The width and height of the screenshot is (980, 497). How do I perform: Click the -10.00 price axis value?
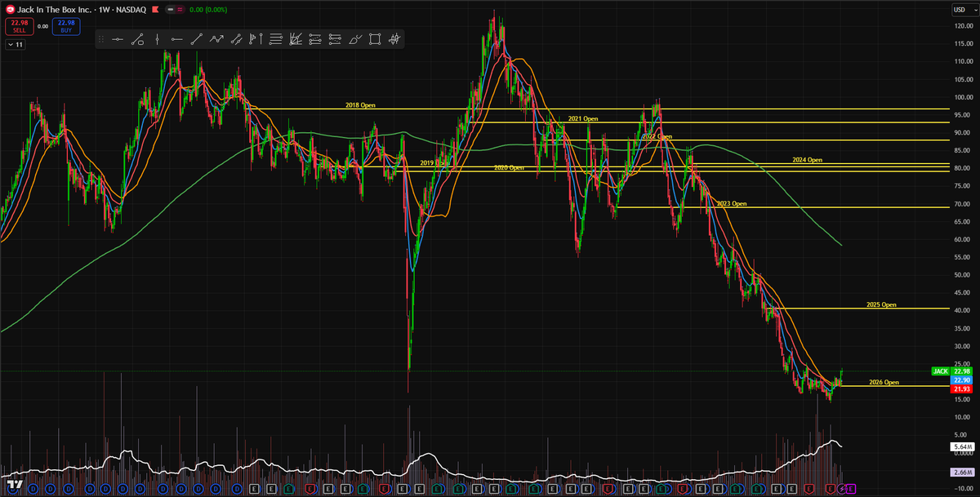[x=962, y=488]
